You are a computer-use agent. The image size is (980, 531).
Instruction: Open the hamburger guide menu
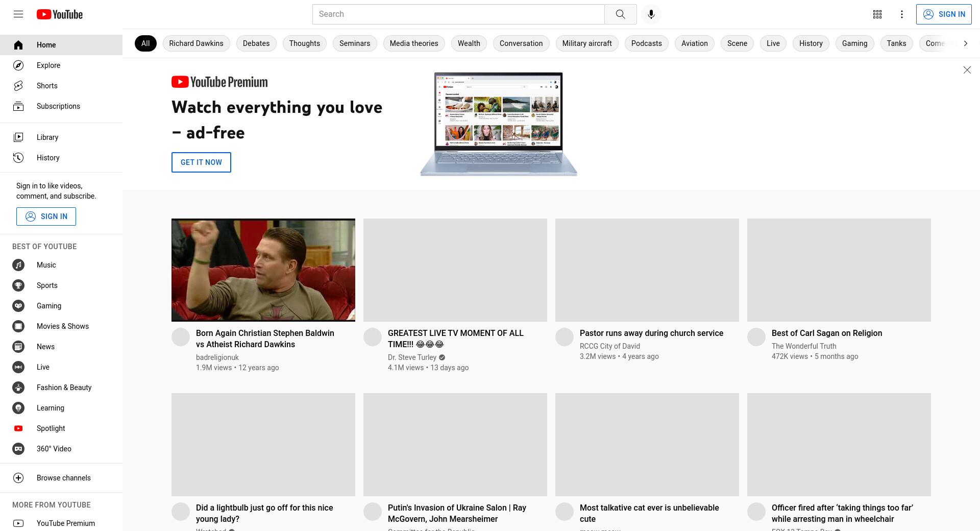tap(18, 14)
